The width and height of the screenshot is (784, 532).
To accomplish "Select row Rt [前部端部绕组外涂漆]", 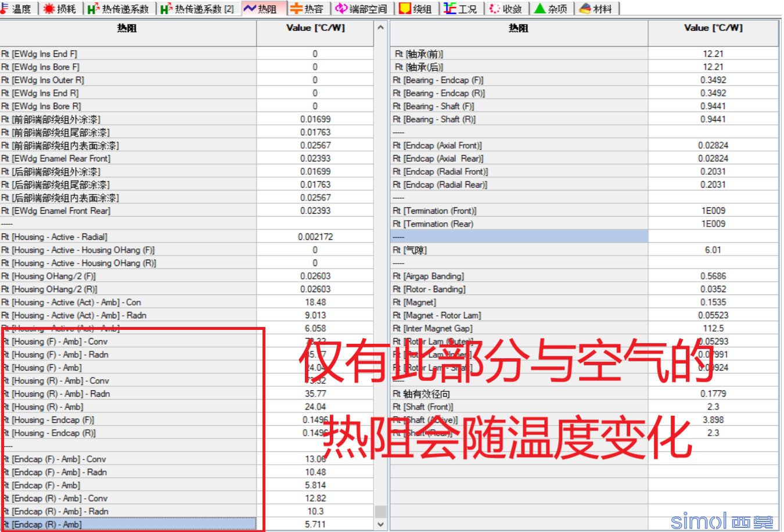I will pos(128,120).
